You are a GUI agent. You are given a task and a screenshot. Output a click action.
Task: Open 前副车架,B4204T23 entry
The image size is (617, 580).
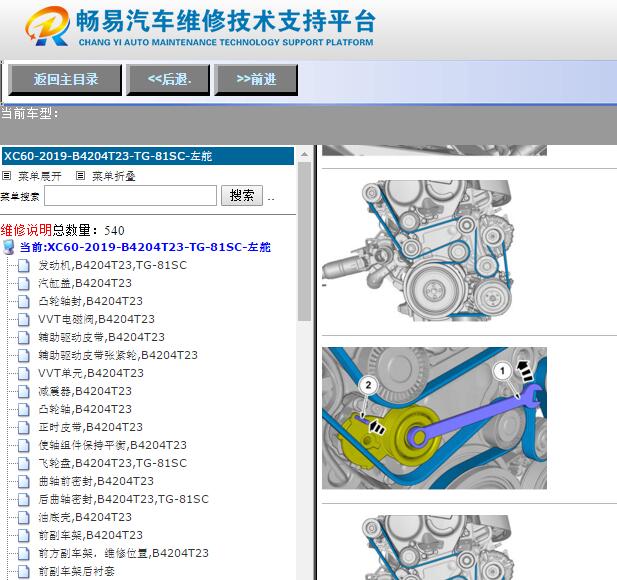[91, 535]
